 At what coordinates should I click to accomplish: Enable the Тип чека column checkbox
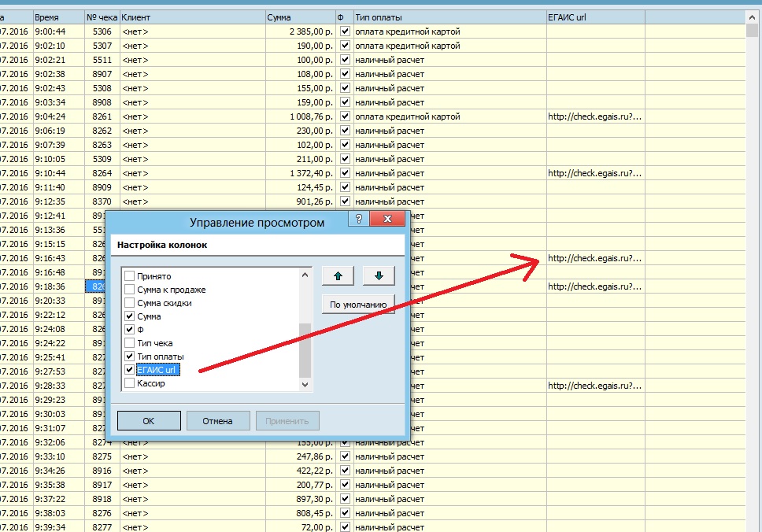click(x=129, y=343)
